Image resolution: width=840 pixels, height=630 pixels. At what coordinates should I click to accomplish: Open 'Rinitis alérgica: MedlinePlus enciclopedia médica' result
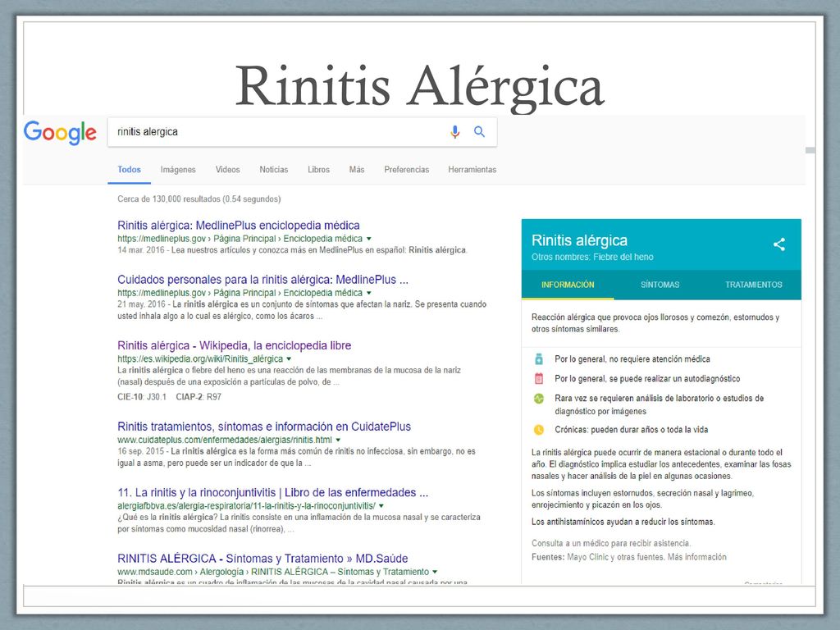(239, 226)
